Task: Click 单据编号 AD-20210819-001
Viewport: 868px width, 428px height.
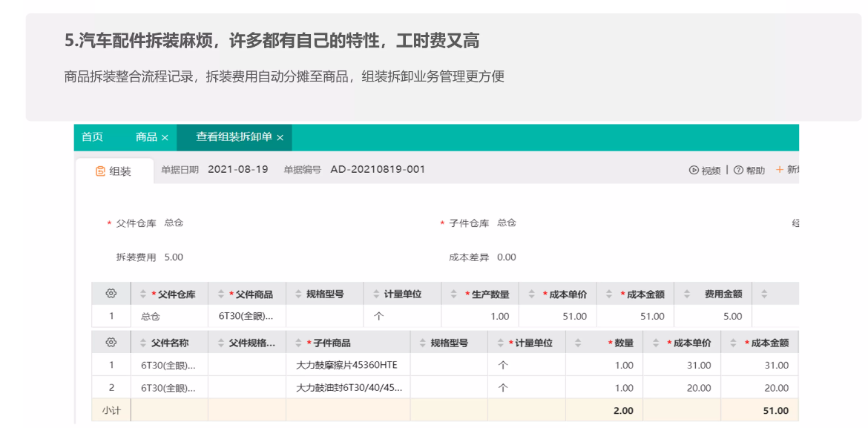Action: coord(378,169)
